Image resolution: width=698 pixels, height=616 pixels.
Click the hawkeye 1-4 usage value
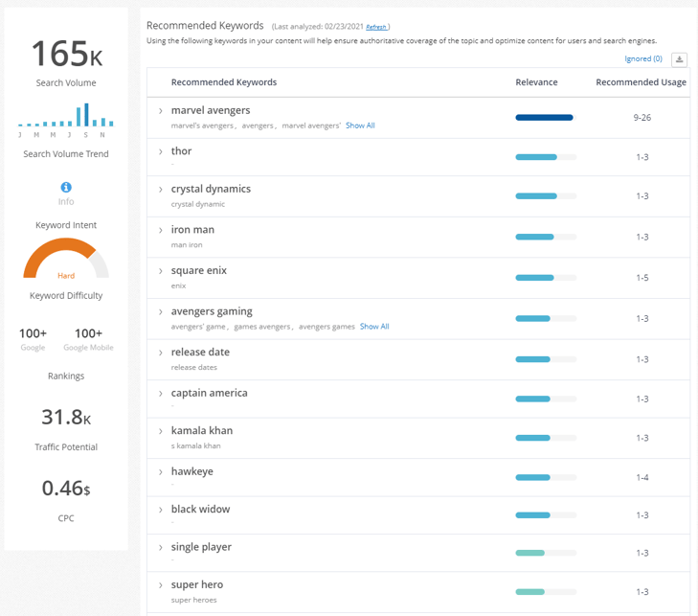pyautogui.click(x=642, y=477)
